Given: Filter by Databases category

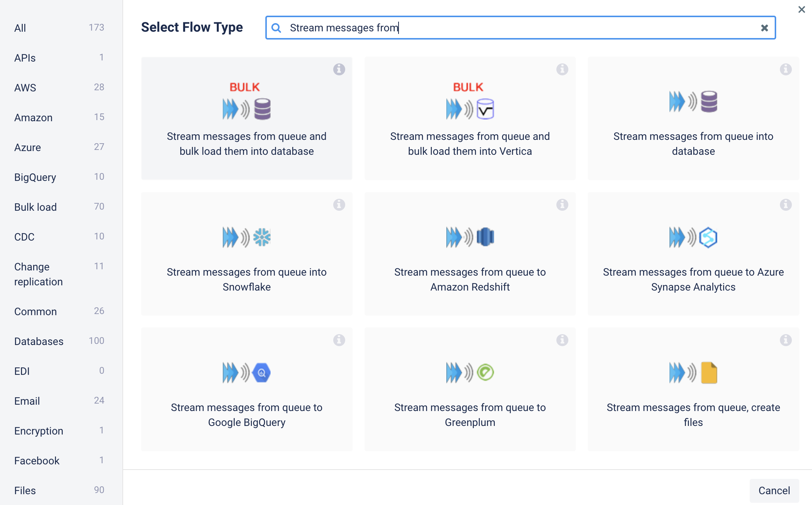Looking at the screenshot, I should coord(39,341).
